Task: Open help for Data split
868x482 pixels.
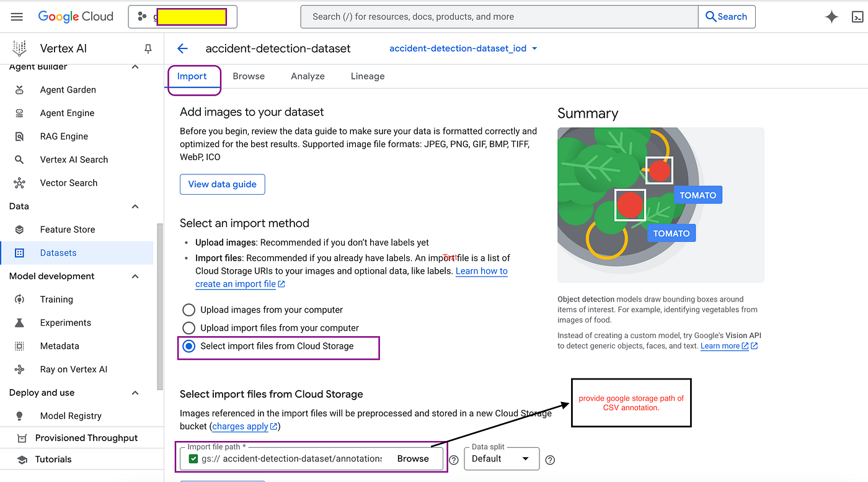Action: 550,460
